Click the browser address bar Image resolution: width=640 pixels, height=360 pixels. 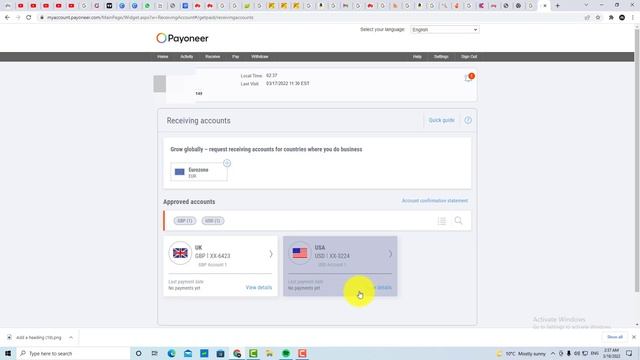[310, 18]
